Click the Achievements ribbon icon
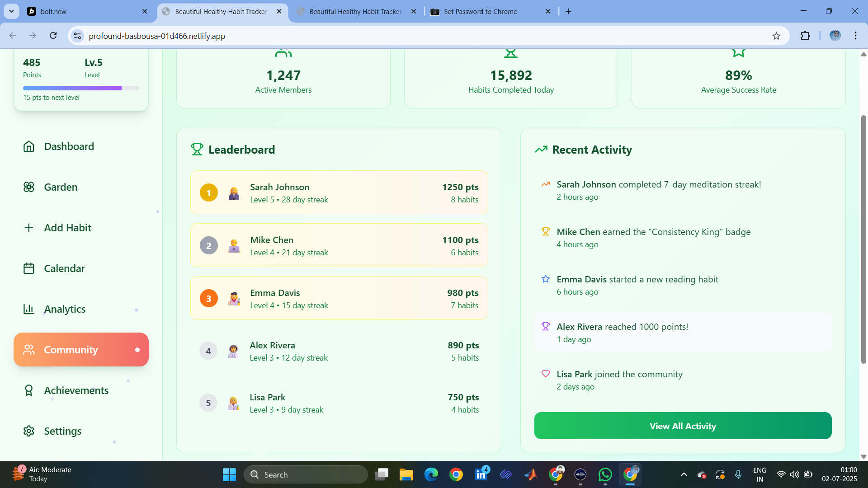868x488 pixels. click(x=28, y=390)
